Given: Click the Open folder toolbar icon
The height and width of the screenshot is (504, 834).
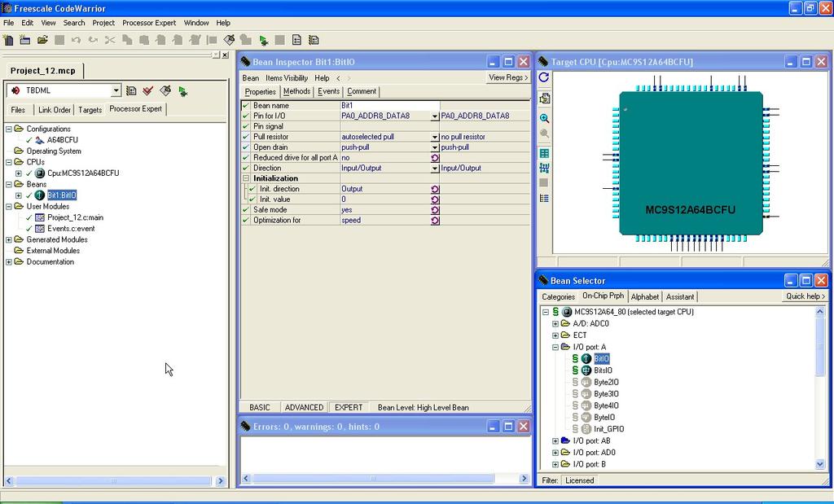Looking at the screenshot, I should pyautogui.click(x=42, y=40).
